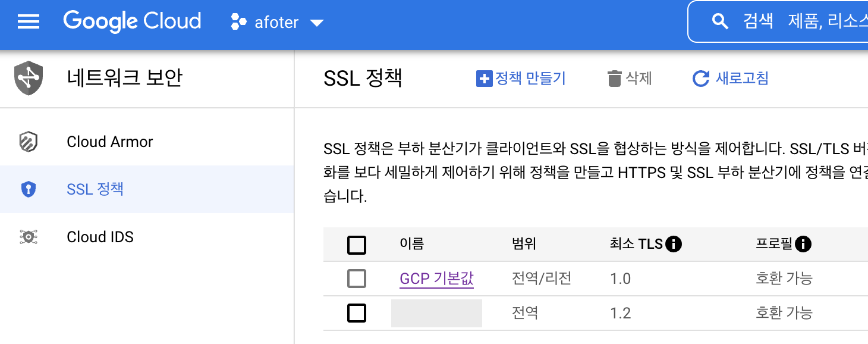868x344 pixels.
Task: Click the search input field
Action: pos(803,22)
